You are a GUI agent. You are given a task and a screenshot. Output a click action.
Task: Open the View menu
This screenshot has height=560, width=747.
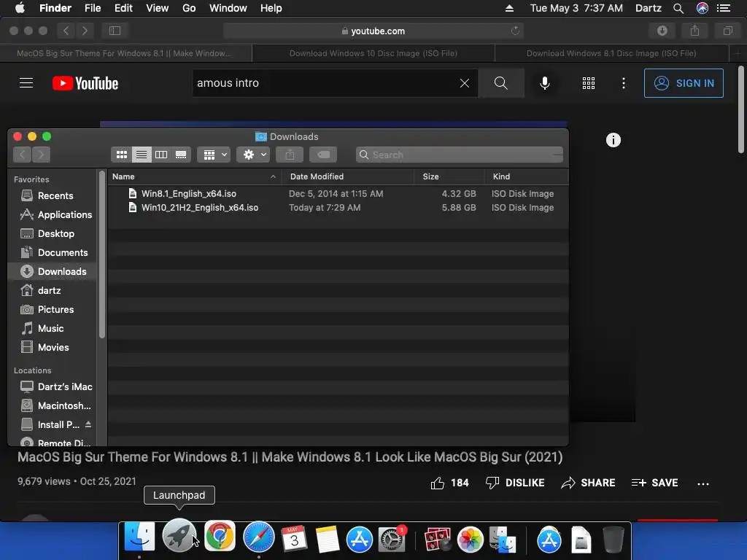pos(158,8)
